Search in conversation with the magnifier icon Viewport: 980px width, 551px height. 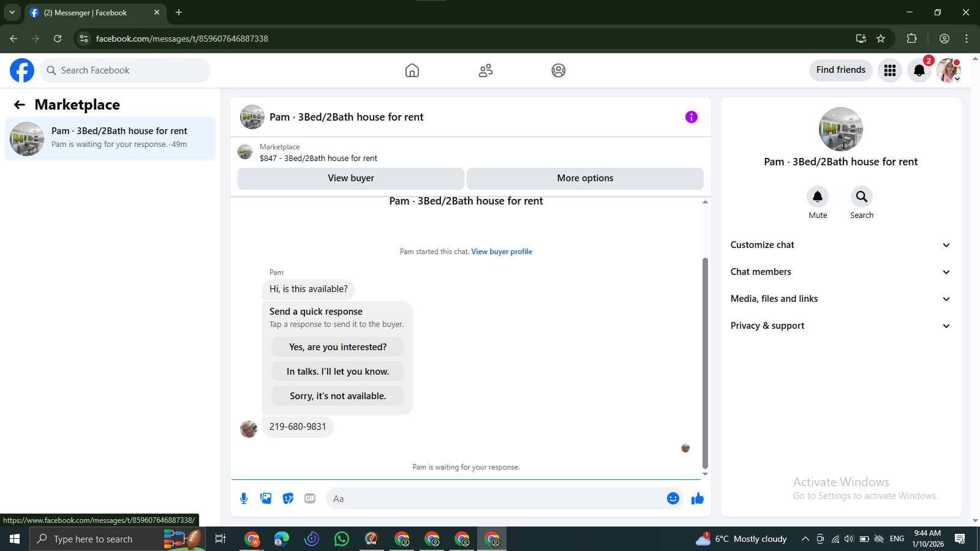click(862, 197)
